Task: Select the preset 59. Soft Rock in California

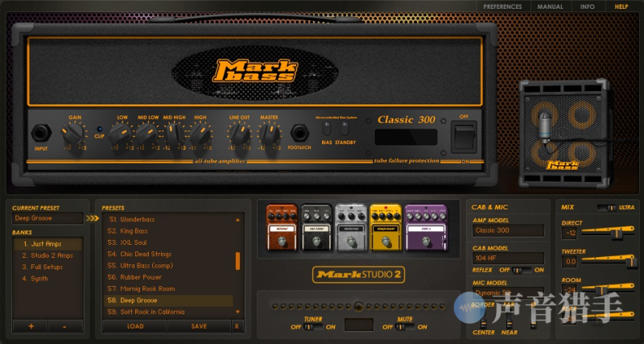Action: (x=168, y=312)
